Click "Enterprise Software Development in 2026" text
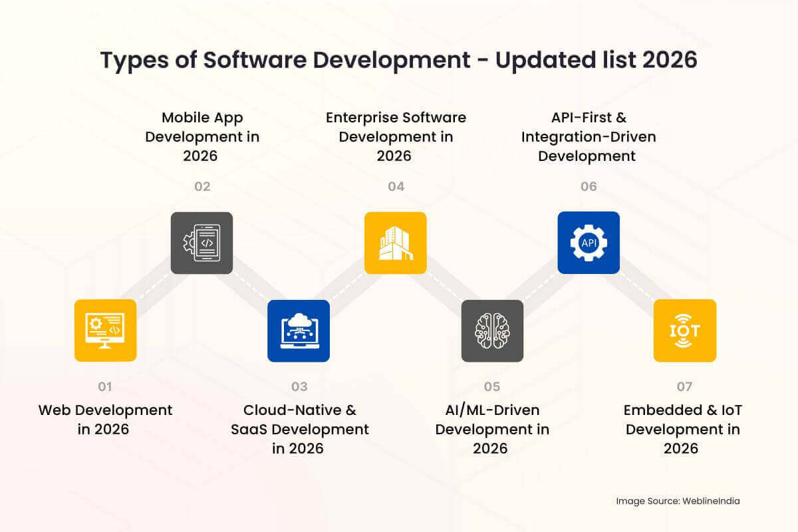Image resolution: width=798 pixels, height=532 pixels. (x=396, y=136)
